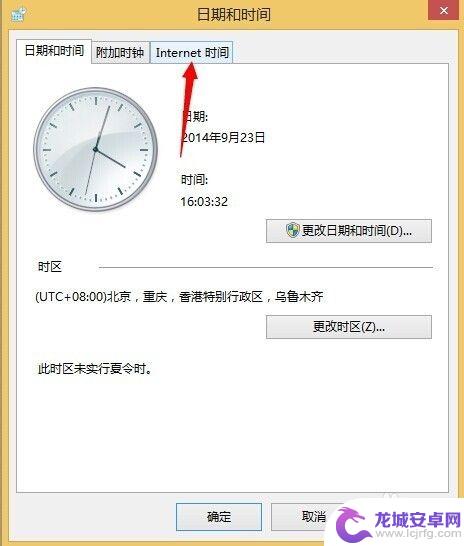Click the analog clock face
This screenshot has width=464, height=546.
click(x=95, y=149)
